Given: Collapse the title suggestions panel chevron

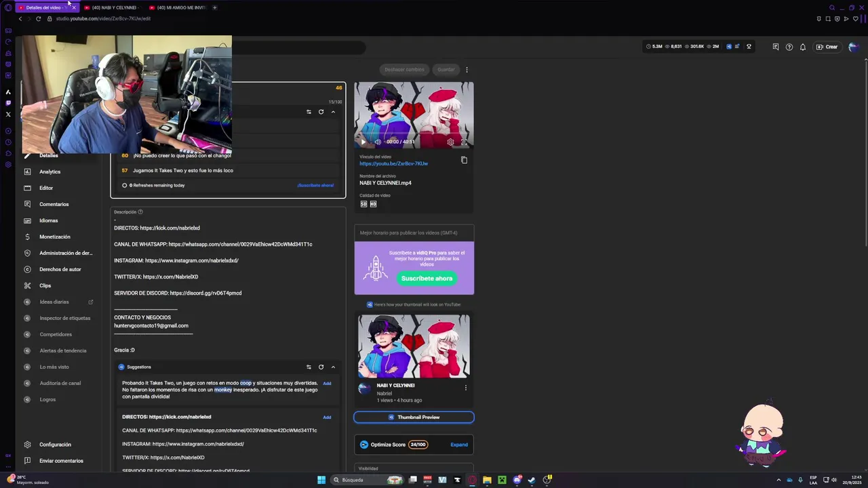Looking at the screenshot, I should [333, 112].
